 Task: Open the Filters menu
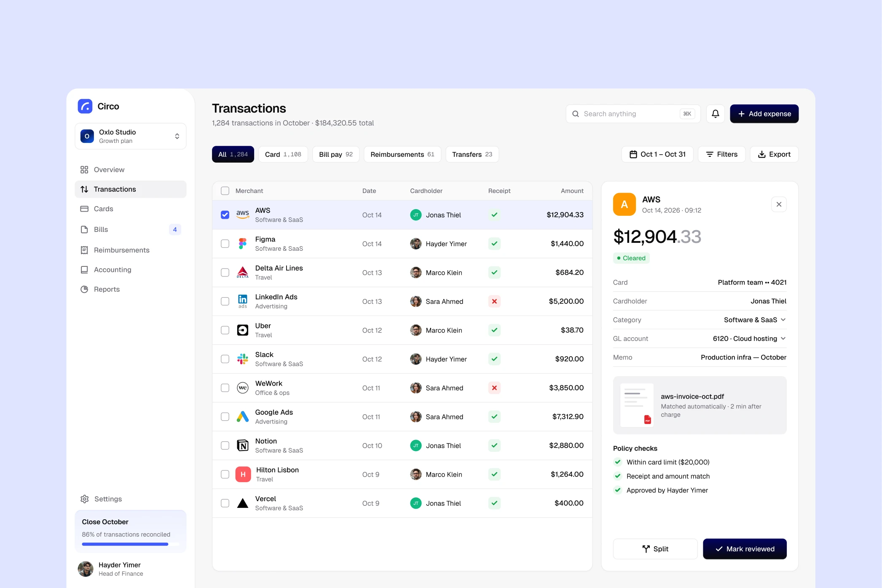tap(721, 154)
